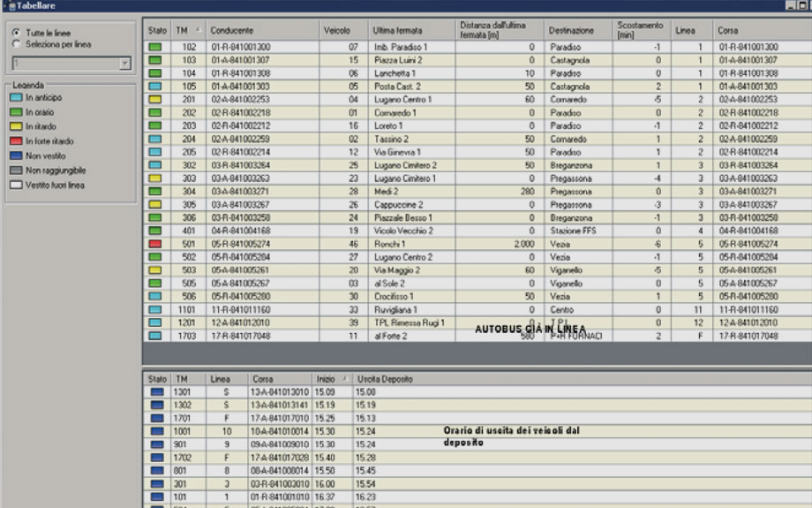Click the cyan status icon for TM 1703

point(154,336)
